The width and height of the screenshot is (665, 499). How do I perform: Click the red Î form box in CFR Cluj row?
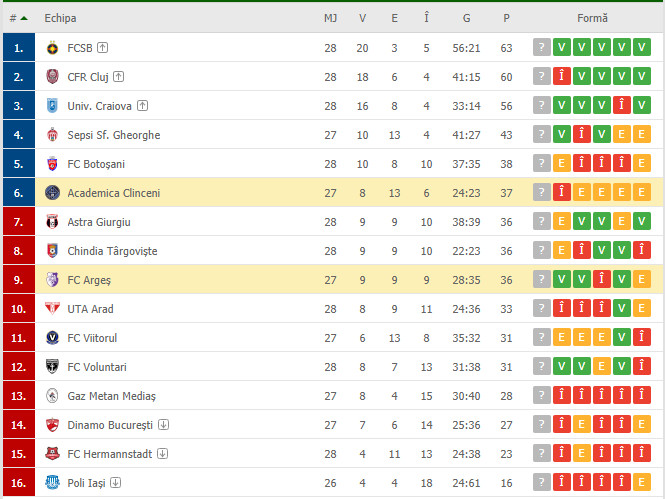click(x=562, y=76)
